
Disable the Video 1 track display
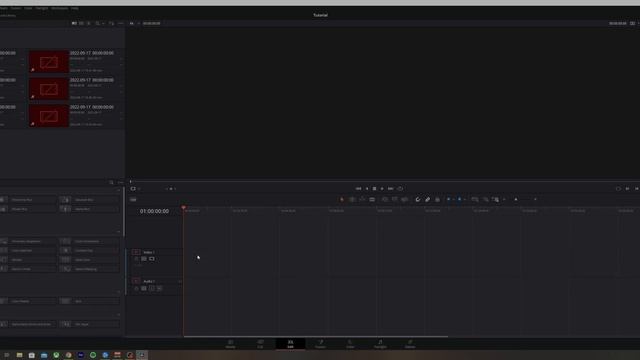tap(152, 259)
